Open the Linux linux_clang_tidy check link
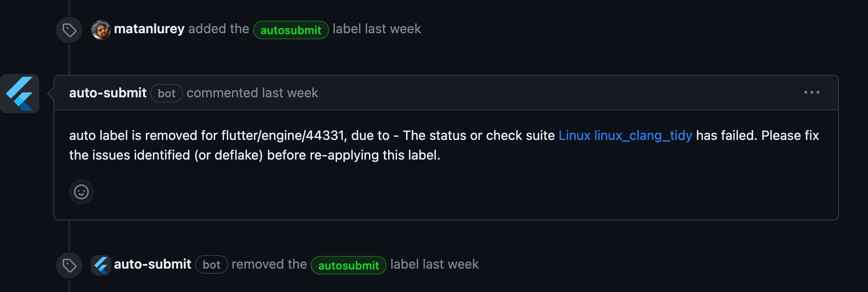868x292 pixels. tap(625, 136)
